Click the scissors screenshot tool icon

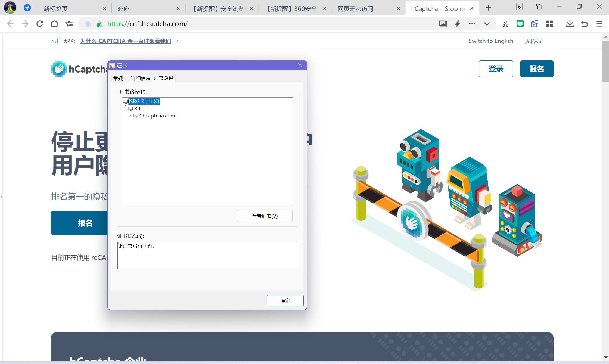point(505,24)
